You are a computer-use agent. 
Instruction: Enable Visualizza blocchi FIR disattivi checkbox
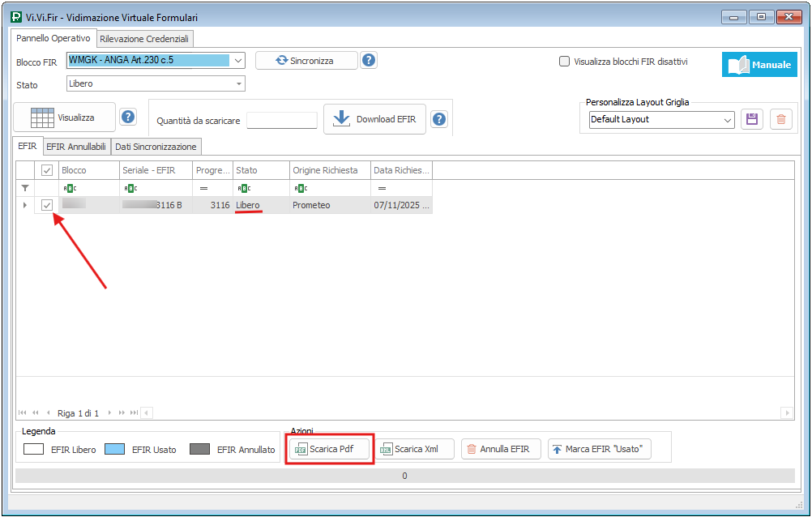click(564, 61)
